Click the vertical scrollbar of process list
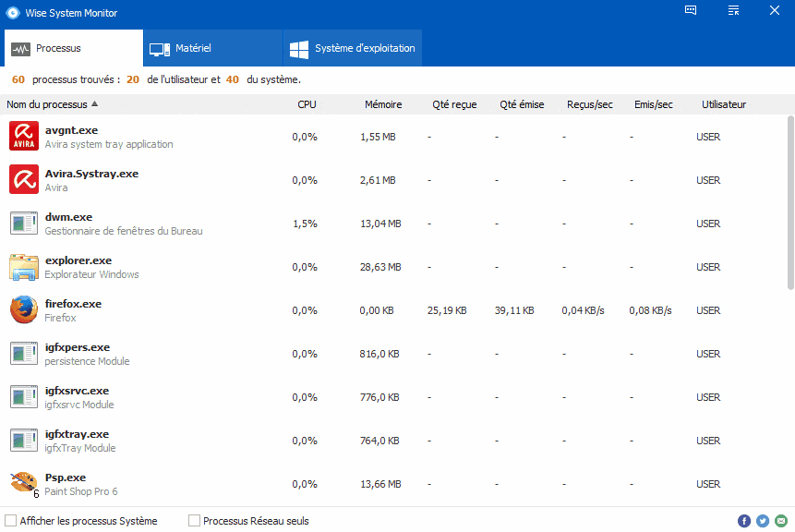Image resolution: width=795 pixels, height=532 pixels. [790, 203]
